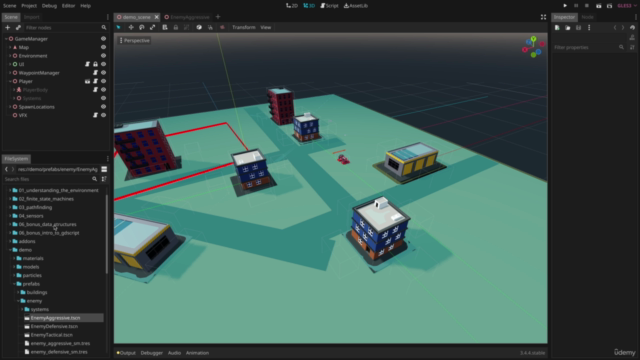Switch to Script workspace
This screenshot has height=360, width=640.
[x=329, y=6]
